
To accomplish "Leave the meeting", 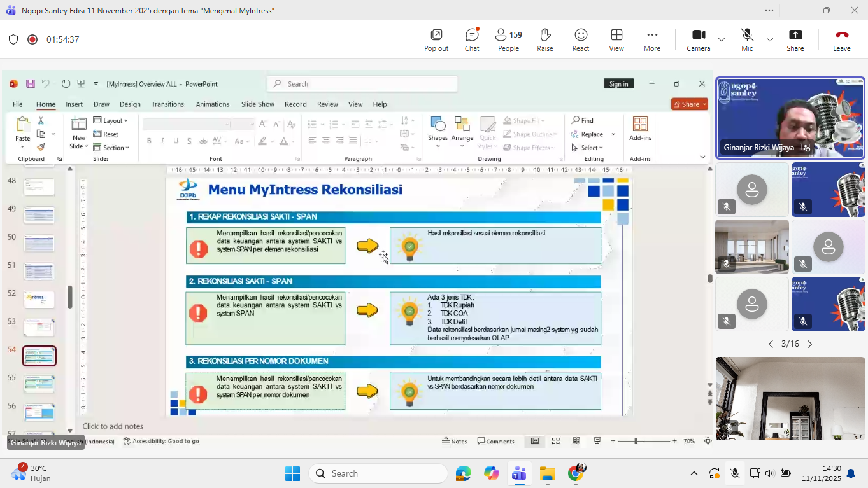I will 841,39.
